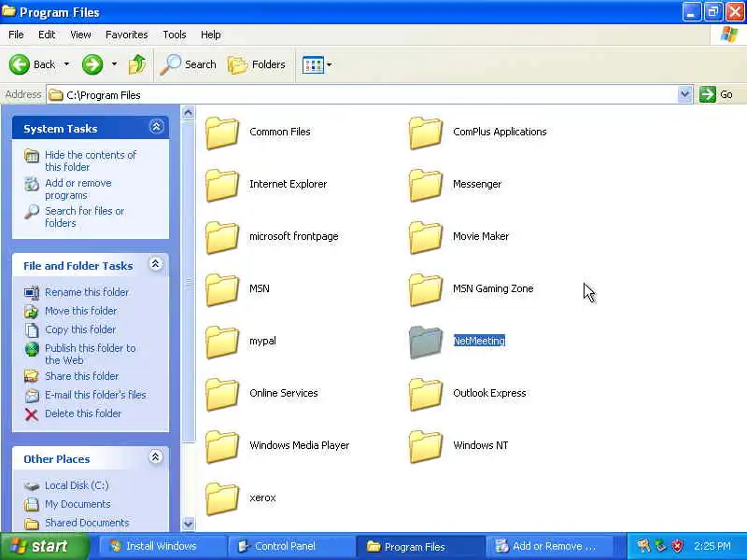Select the Movie Maker folder icon
The image size is (747, 560).
pyautogui.click(x=426, y=238)
